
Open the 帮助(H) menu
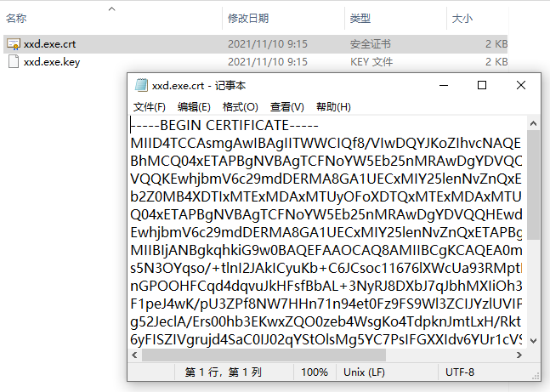[x=333, y=106]
